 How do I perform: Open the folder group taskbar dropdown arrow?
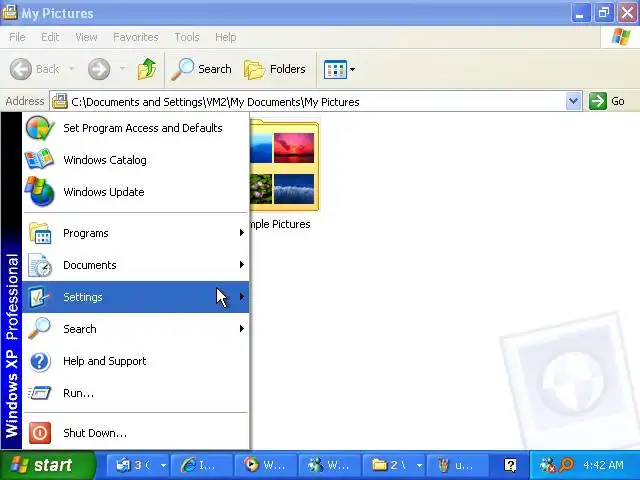pos(419,465)
